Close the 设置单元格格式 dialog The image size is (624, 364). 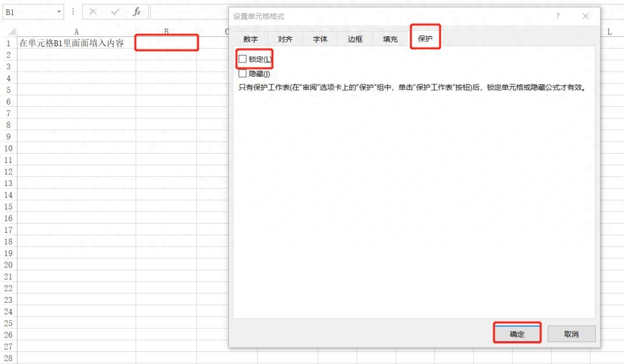click(585, 16)
